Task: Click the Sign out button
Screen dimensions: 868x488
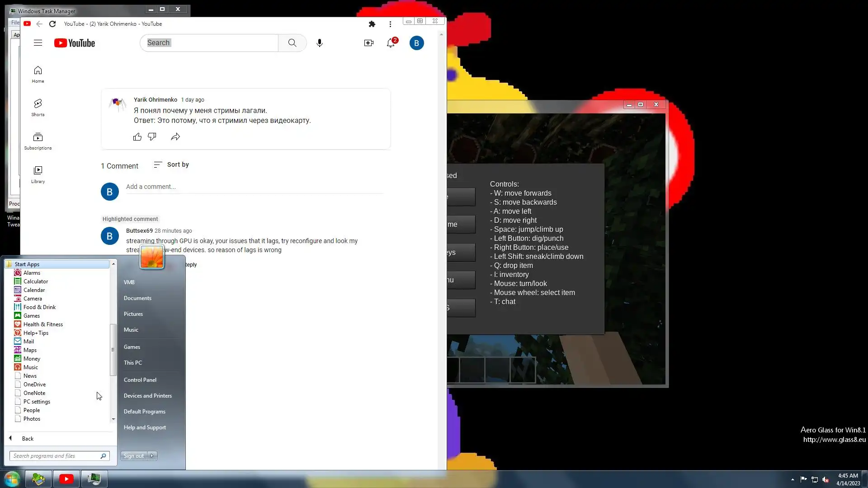Action: 133,456
